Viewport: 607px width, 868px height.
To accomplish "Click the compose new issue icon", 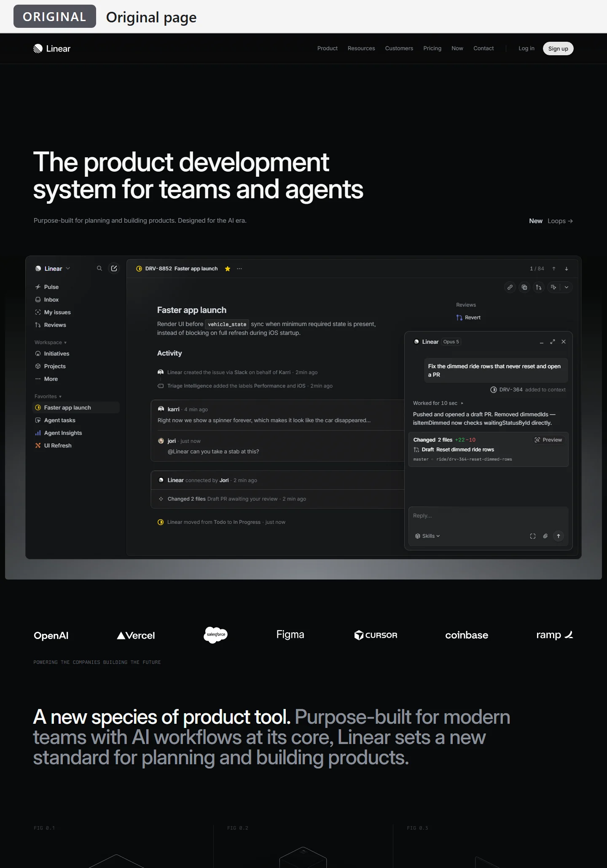I will coord(114,268).
